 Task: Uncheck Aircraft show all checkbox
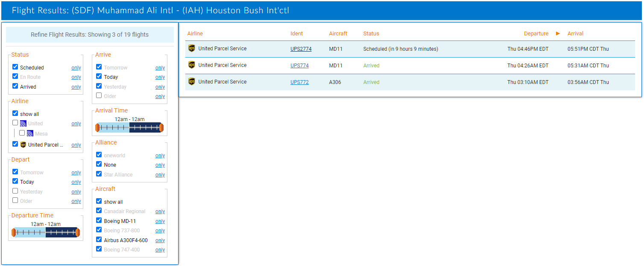99,201
